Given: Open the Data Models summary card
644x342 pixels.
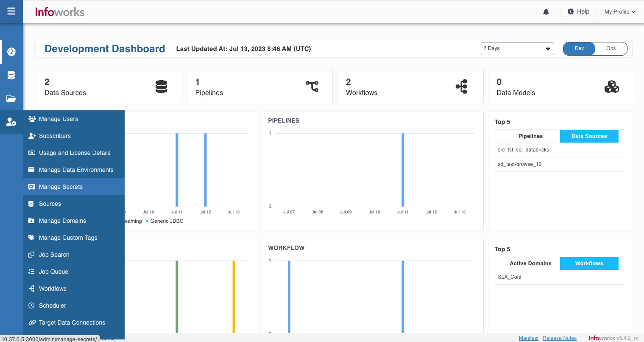Looking at the screenshot, I should 561,87.
